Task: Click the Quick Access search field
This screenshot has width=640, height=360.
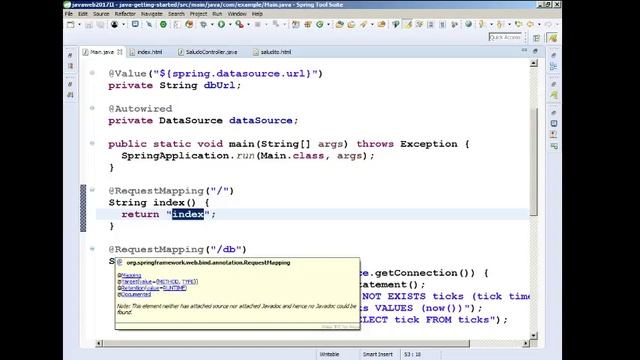Action: pos(505,37)
